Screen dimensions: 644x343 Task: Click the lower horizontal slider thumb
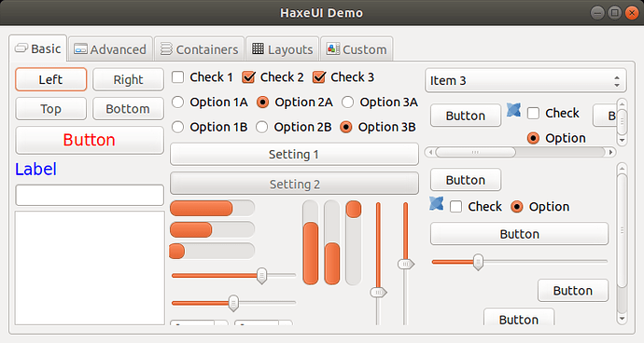[233, 303]
